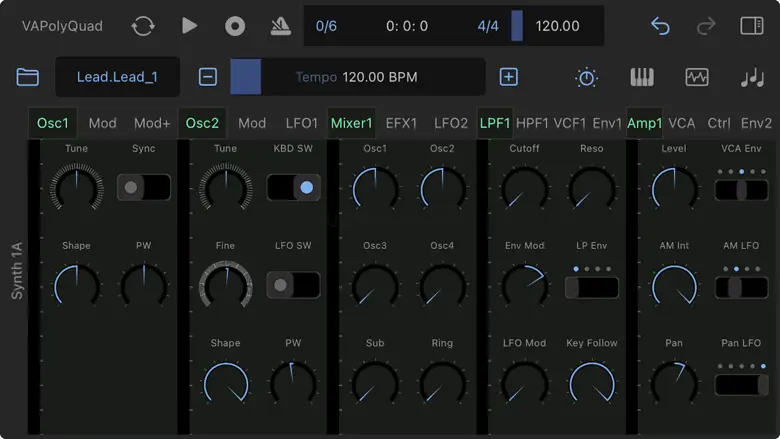Screen dimensions: 780x439
Task: Select the Osc1 tab
Action: coord(53,123)
